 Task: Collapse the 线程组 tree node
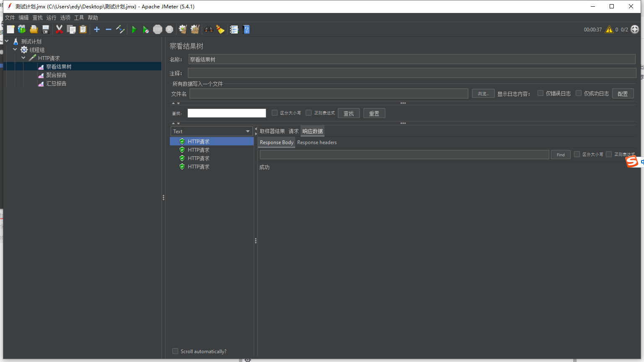point(15,49)
